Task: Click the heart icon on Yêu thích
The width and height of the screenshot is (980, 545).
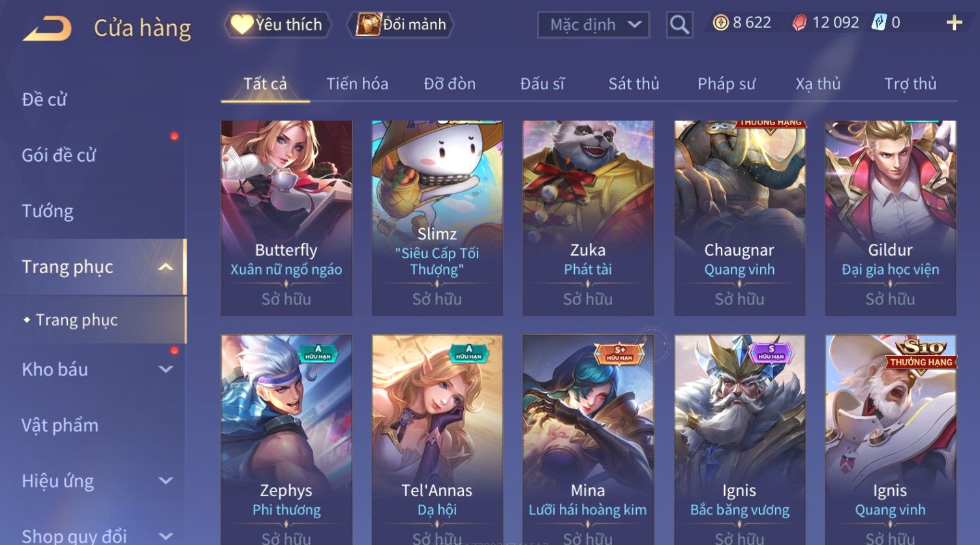Action: (x=241, y=25)
